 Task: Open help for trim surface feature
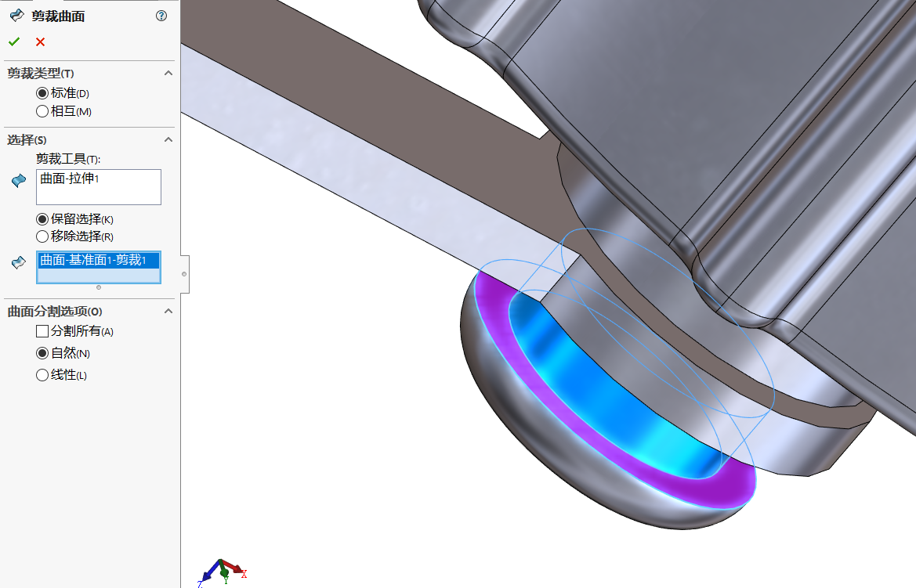click(162, 16)
